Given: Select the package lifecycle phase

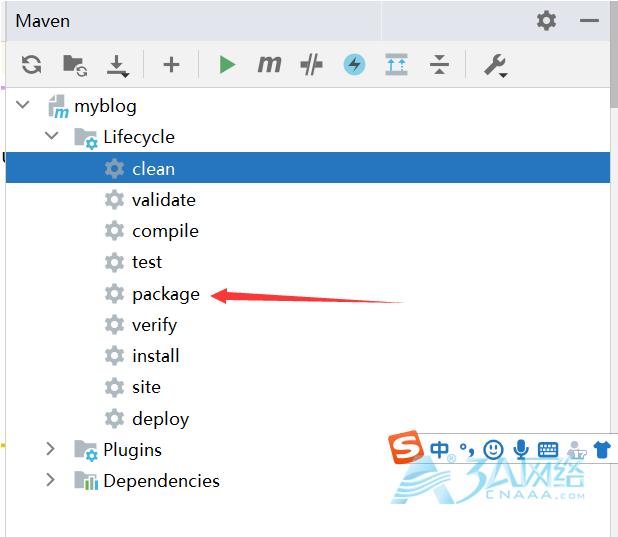Looking at the screenshot, I should pos(166,295).
